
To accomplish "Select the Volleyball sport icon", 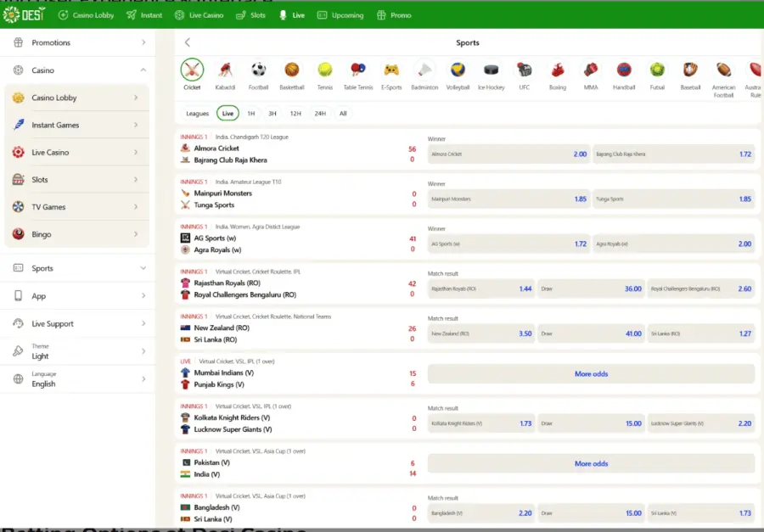I will [x=458, y=70].
